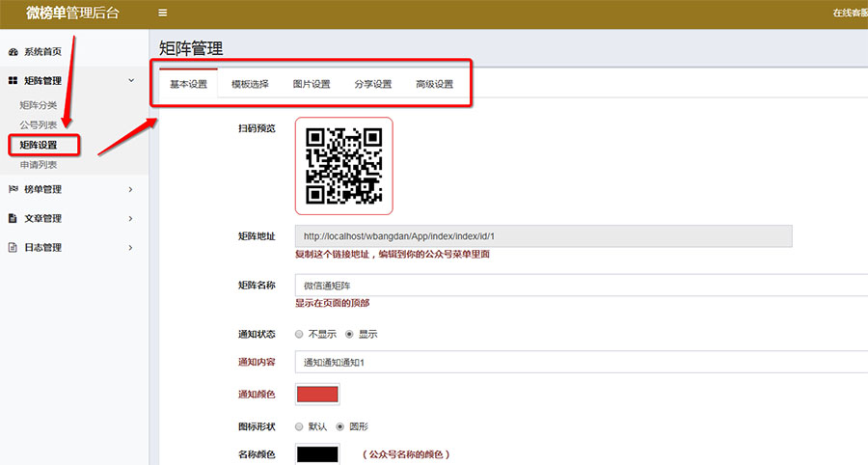Open 在线客服 link in header
868x465 pixels.
point(851,13)
